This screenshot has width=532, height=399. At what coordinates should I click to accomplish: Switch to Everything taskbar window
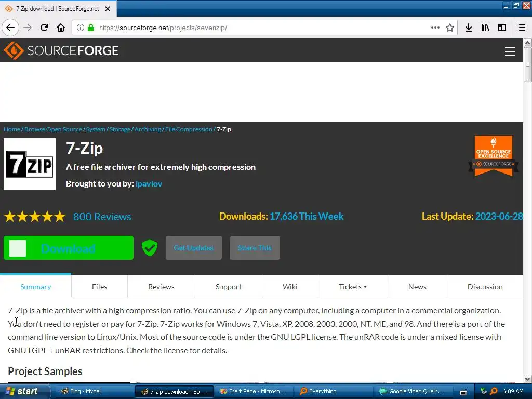335,391
